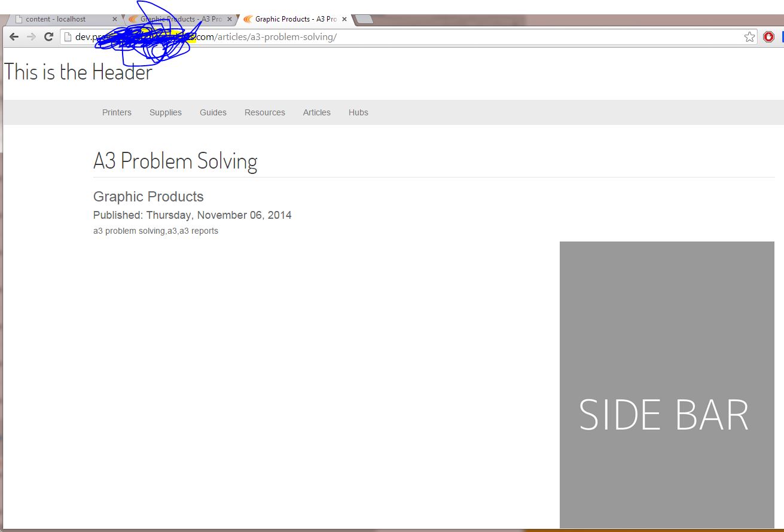Click the "This is the Header" text
Image resolution: width=784 pixels, height=532 pixels.
tap(78, 72)
